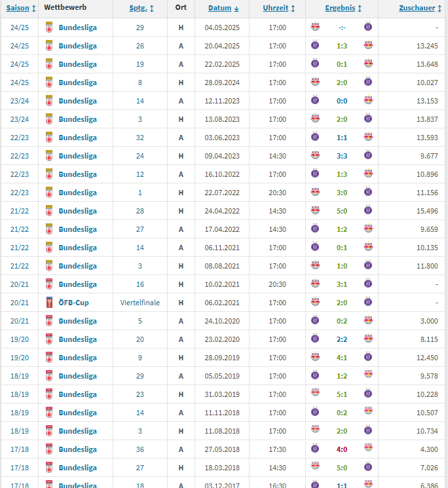Click the purple Austria Wien crest in the 20.04.2025 row
Screen dimensions: 448x488
click(x=315, y=46)
